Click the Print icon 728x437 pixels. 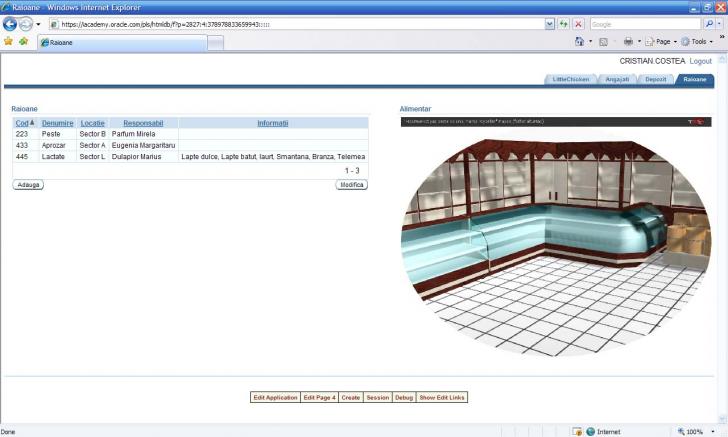(628, 42)
